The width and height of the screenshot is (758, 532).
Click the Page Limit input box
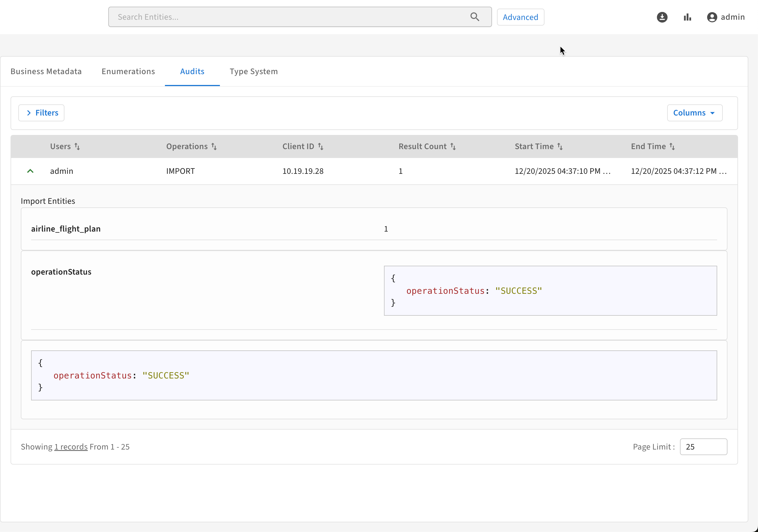click(703, 446)
